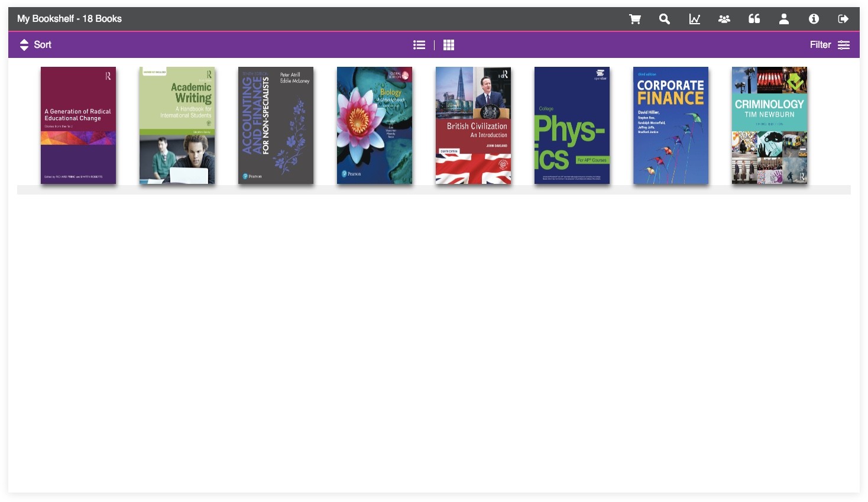
Task: Open the Sort options
Action: (35, 45)
